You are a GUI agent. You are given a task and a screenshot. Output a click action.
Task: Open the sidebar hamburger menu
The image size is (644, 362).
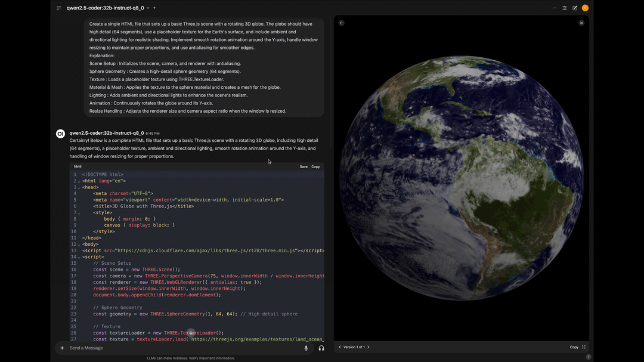[x=58, y=8]
